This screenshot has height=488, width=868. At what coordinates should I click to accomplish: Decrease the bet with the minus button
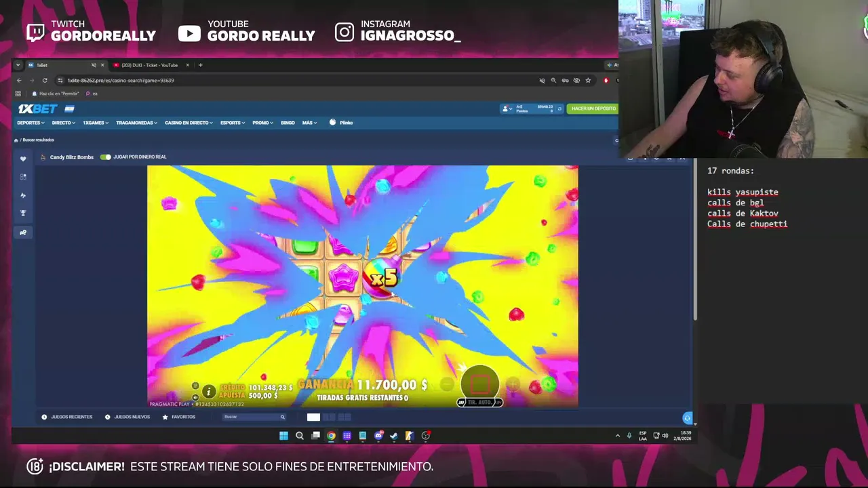click(x=447, y=385)
